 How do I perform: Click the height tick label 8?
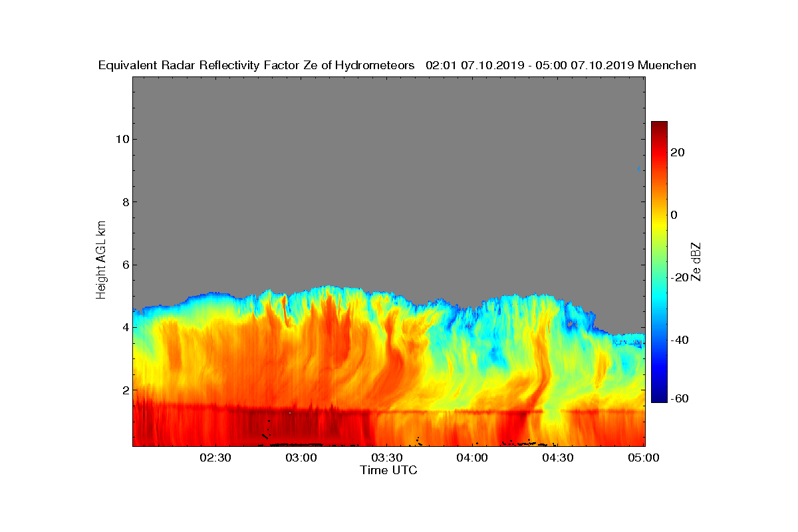click(124, 202)
